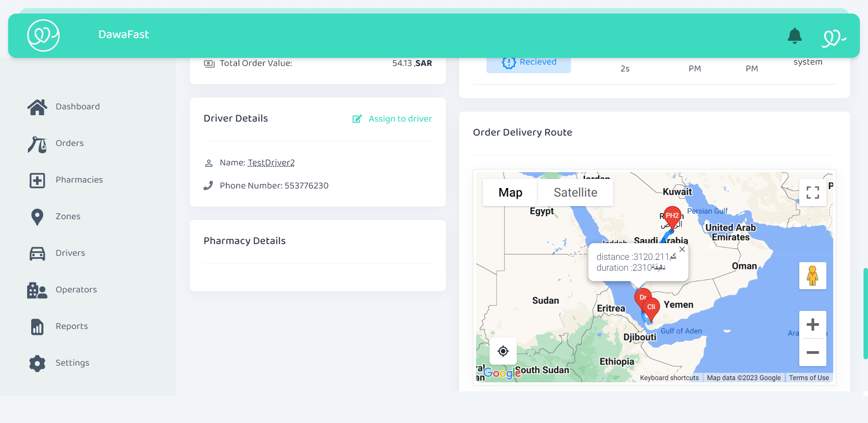Click the Zones location pin icon

point(37,217)
